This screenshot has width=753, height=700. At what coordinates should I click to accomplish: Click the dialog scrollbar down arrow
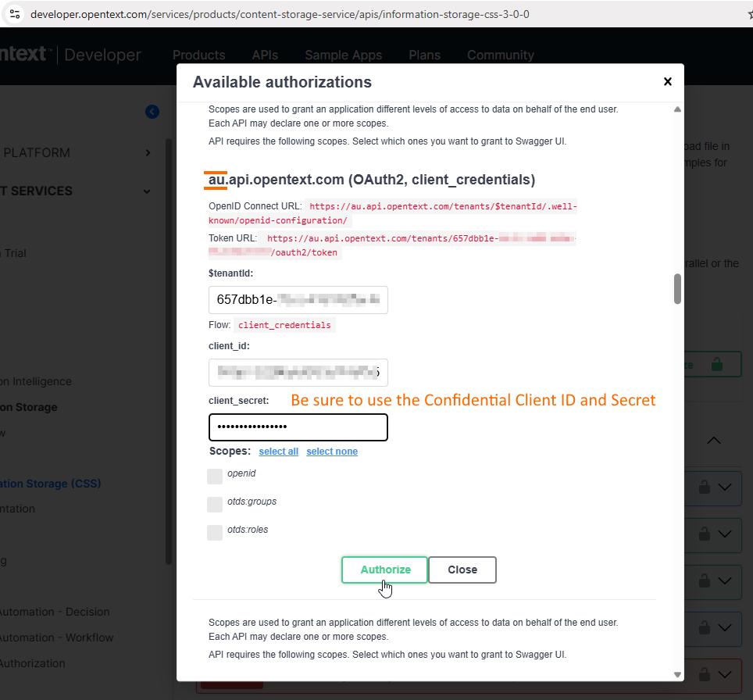click(677, 674)
